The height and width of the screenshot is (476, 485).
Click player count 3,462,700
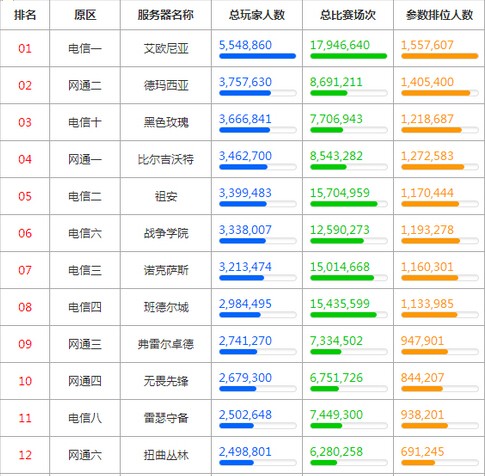(x=245, y=156)
